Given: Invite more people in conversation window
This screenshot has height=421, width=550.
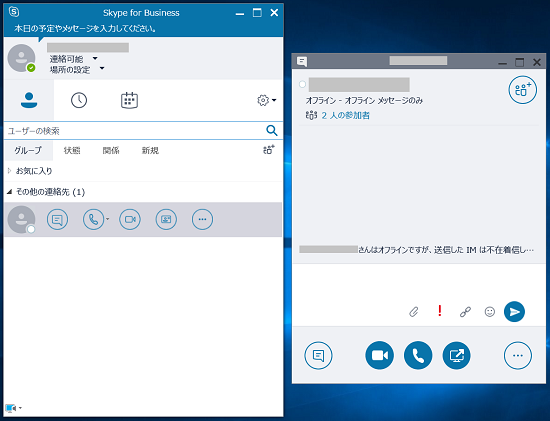Looking at the screenshot, I should (x=523, y=90).
